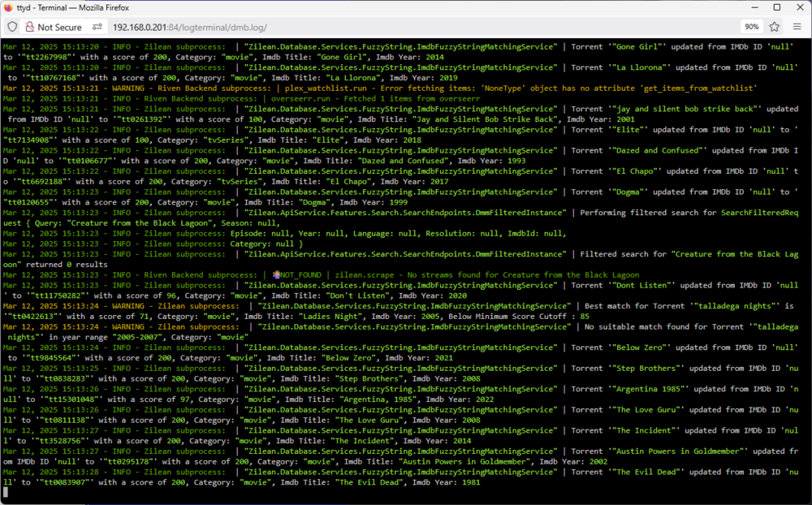Viewport: 812px width, 505px height.
Task: Click the IMDb ID tt0295178
Action: click(128, 461)
